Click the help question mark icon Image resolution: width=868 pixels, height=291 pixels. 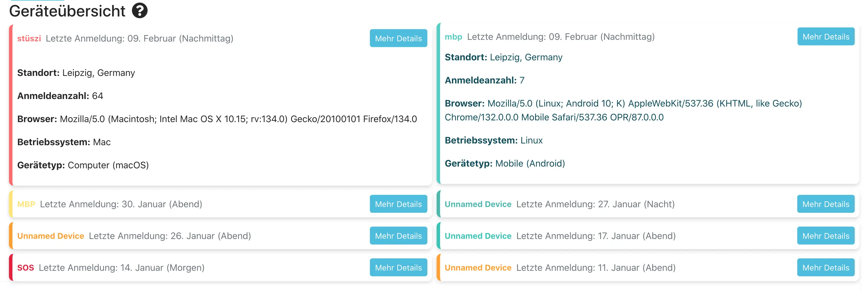click(139, 11)
